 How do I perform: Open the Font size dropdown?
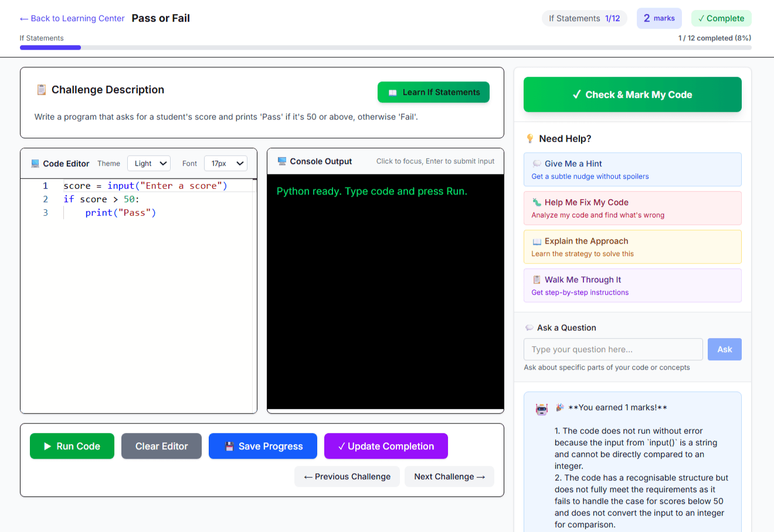point(225,163)
